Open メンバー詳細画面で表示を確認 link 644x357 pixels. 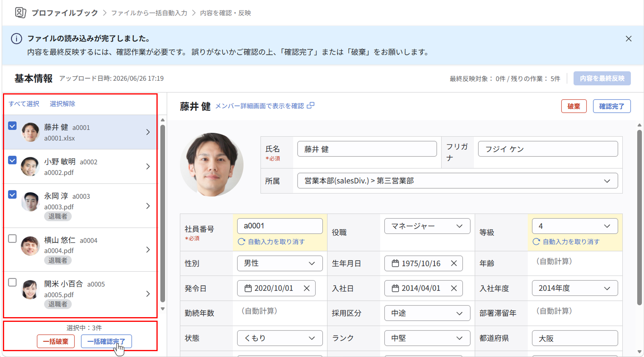[x=260, y=106]
